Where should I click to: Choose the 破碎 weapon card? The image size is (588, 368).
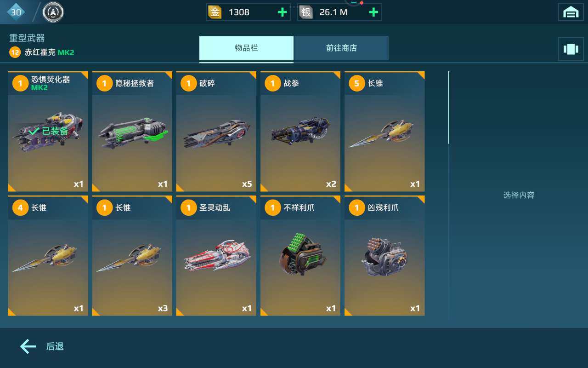(x=216, y=131)
